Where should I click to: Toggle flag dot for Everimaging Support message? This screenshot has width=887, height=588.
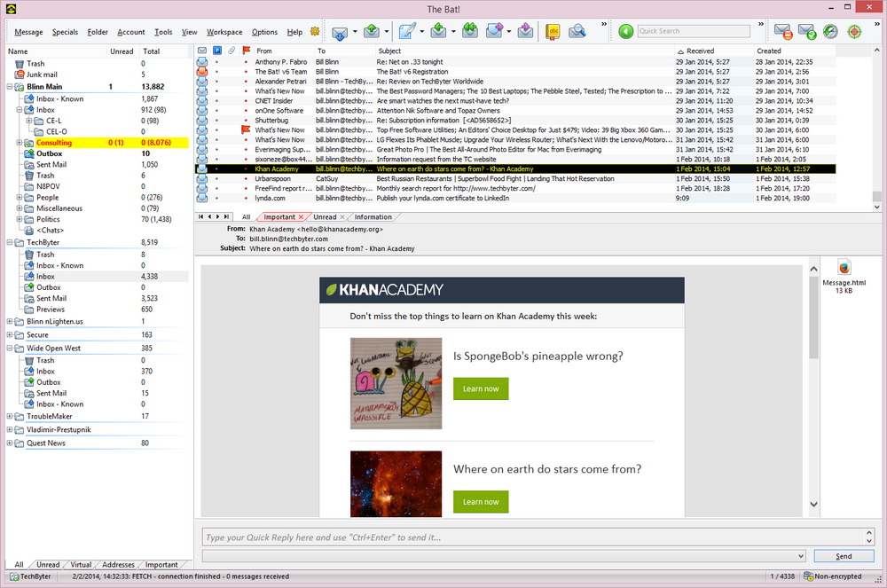246,150
